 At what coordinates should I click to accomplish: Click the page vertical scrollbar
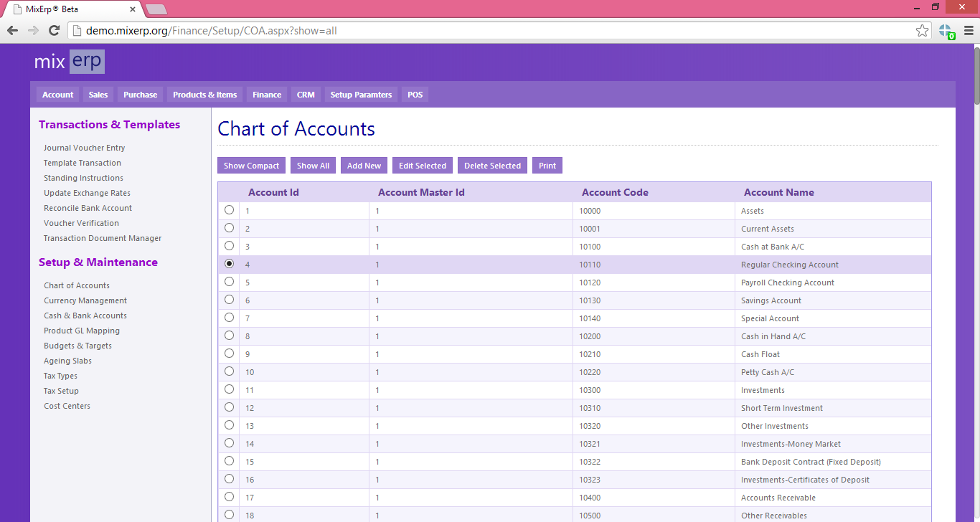[975, 283]
